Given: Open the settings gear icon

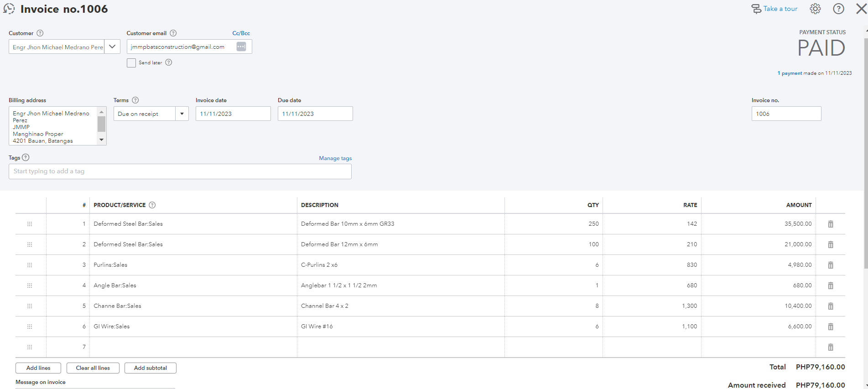Looking at the screenshot, I should pyautogui.click(x=815, y=9).
